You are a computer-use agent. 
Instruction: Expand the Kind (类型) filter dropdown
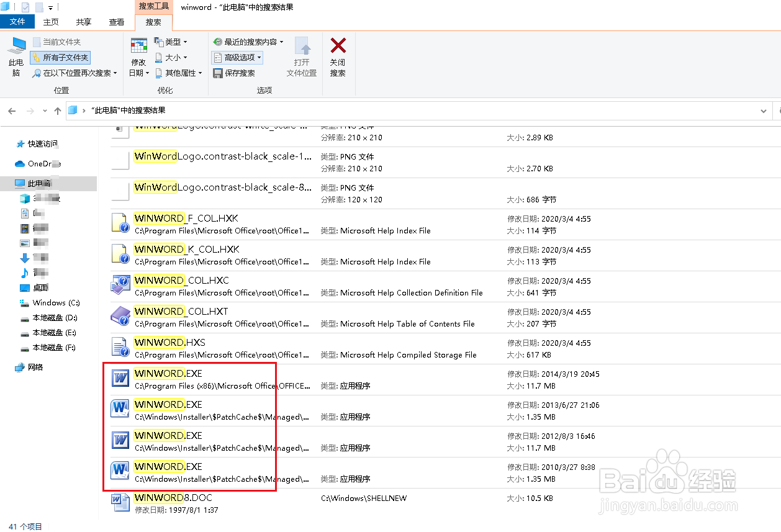coord(171,42)
